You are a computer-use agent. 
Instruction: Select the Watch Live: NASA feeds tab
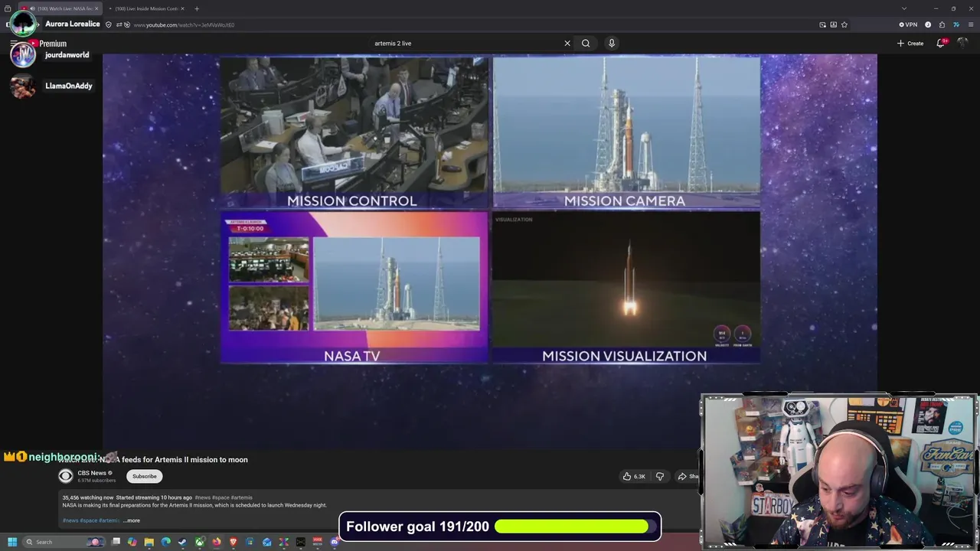[60, 8]
